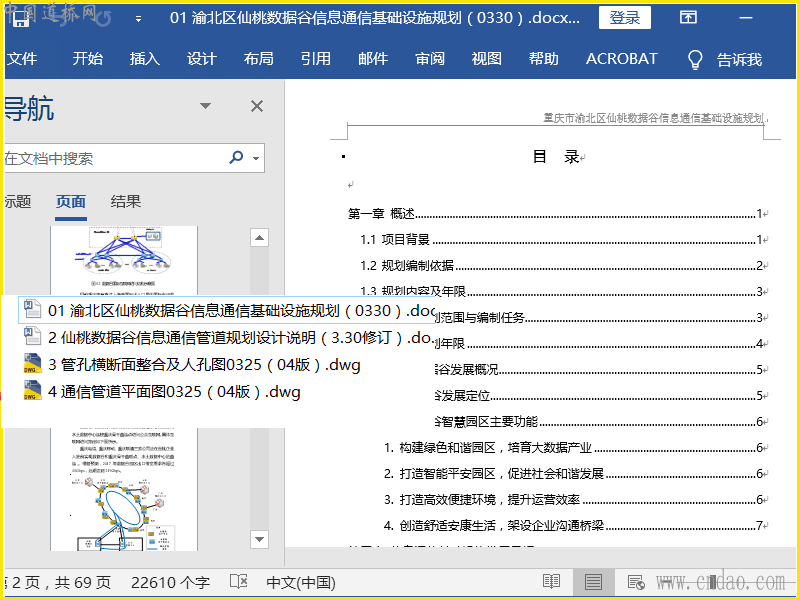The height and width of the screenshot is (600, 800).
Task: Open the ribbon display options icon
Action: tap(688, 17)
